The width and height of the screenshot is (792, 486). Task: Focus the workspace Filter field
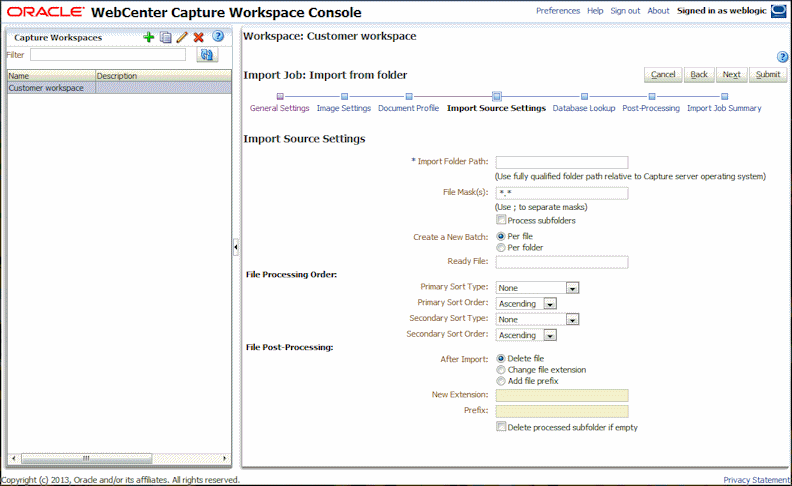click(x=108, y=55)
